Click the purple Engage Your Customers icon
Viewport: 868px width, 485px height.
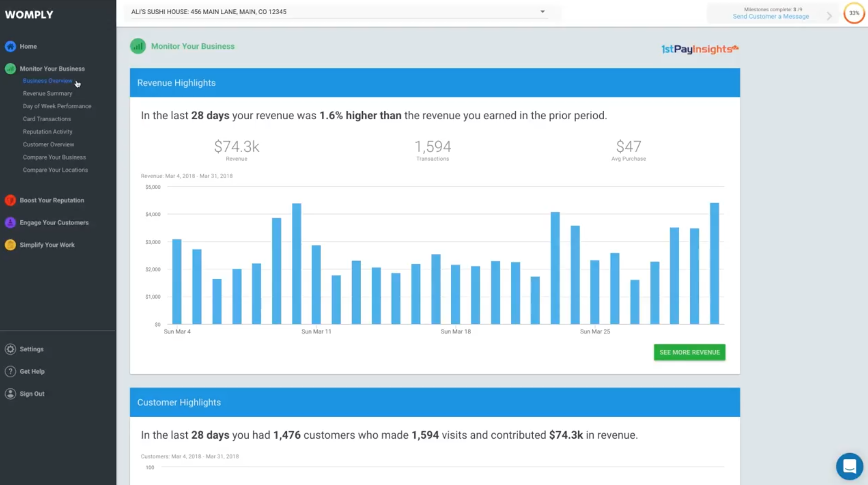tap(10, 222)
